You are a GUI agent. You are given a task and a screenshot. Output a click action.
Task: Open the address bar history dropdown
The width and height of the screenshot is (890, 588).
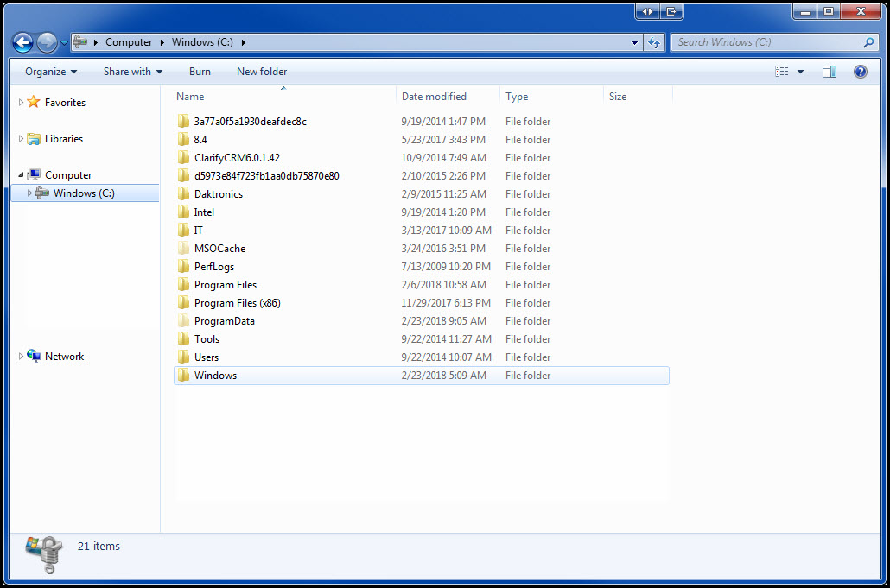click(x=633, y=41)
